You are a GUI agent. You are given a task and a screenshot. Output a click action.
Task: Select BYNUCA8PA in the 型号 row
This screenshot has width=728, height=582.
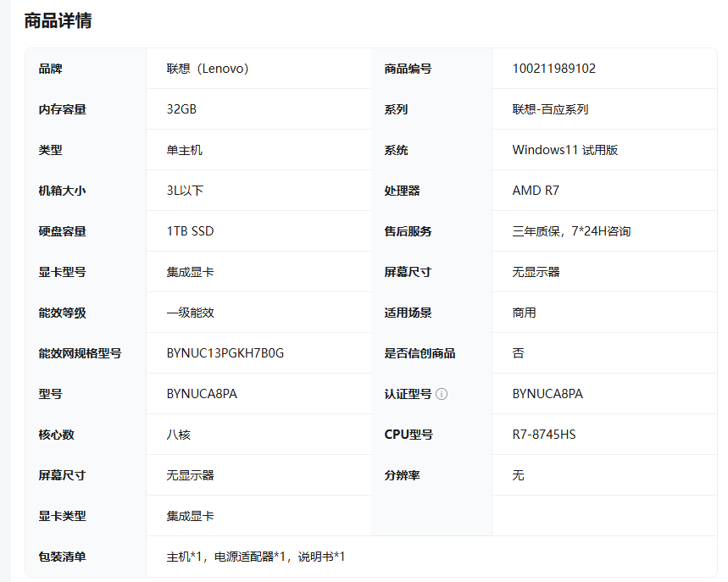(202, 394)
